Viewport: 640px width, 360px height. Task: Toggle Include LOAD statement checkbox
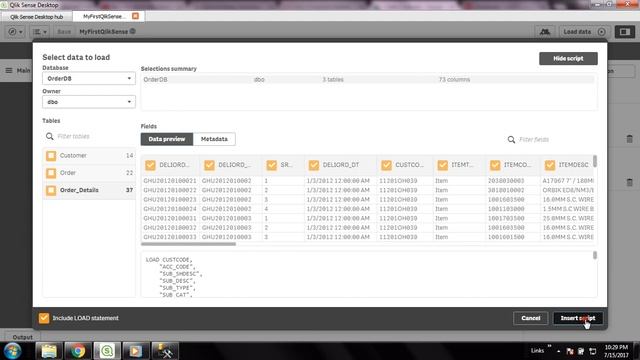tap(44, 318)
